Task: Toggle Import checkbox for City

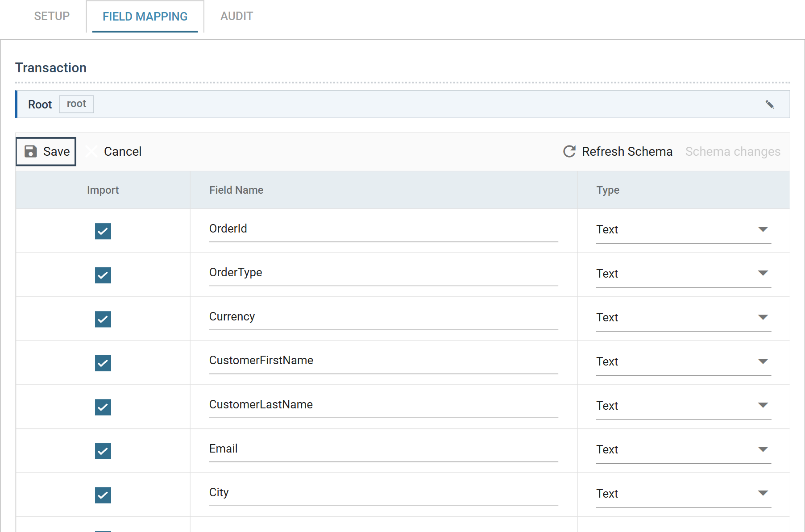Action: click(103, 495)
